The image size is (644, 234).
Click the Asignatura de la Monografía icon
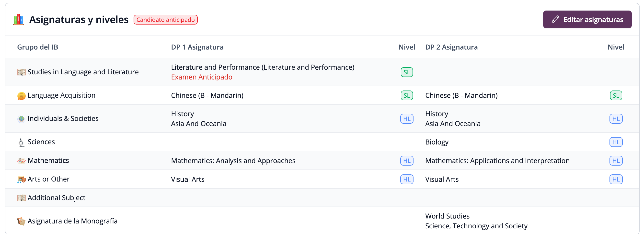22,221
